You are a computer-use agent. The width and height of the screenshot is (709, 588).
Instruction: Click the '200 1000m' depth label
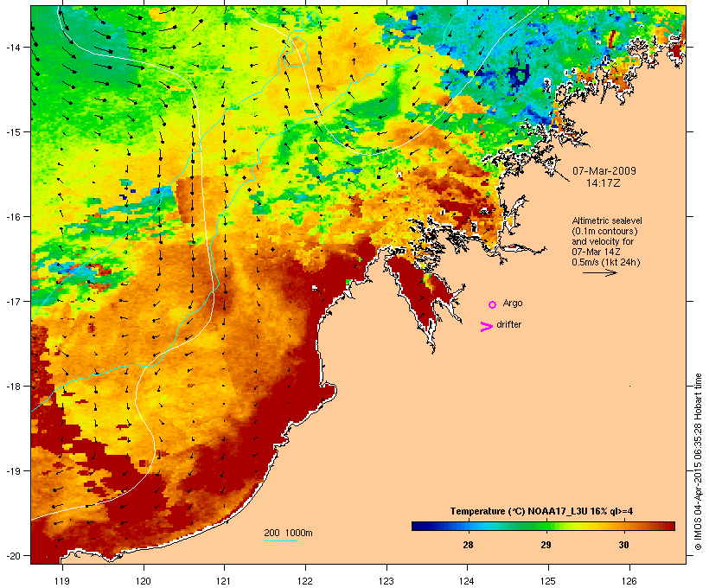pyautogui.click(x=288, y=533)
